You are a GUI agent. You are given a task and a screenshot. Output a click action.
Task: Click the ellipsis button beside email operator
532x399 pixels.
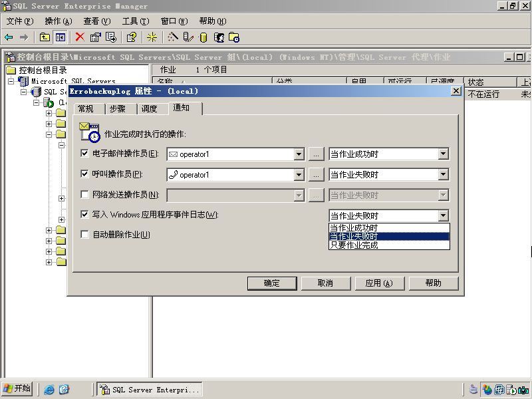[x=317, y=154]
